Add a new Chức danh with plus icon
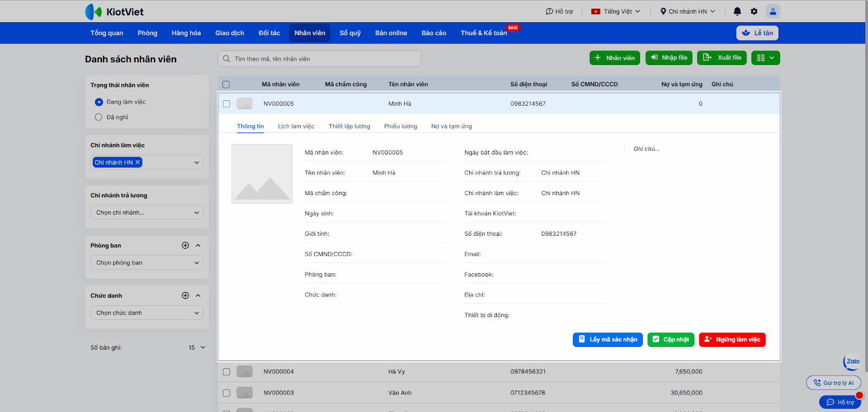This screenshot has height=412, width=868. pos(185,295)
